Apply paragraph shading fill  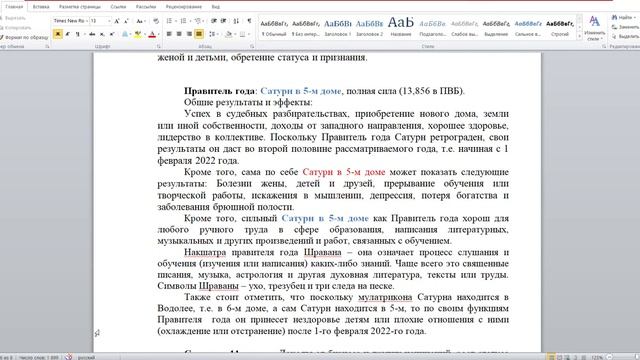pos(228,34)
